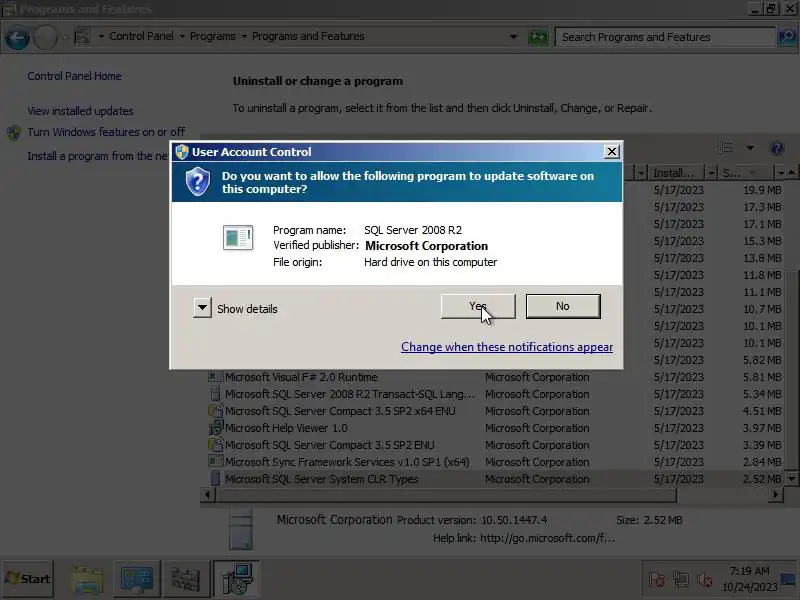This screenshot has height=600, width=800.
Task: Open Help question mark icon
Action: coord(777,148)
